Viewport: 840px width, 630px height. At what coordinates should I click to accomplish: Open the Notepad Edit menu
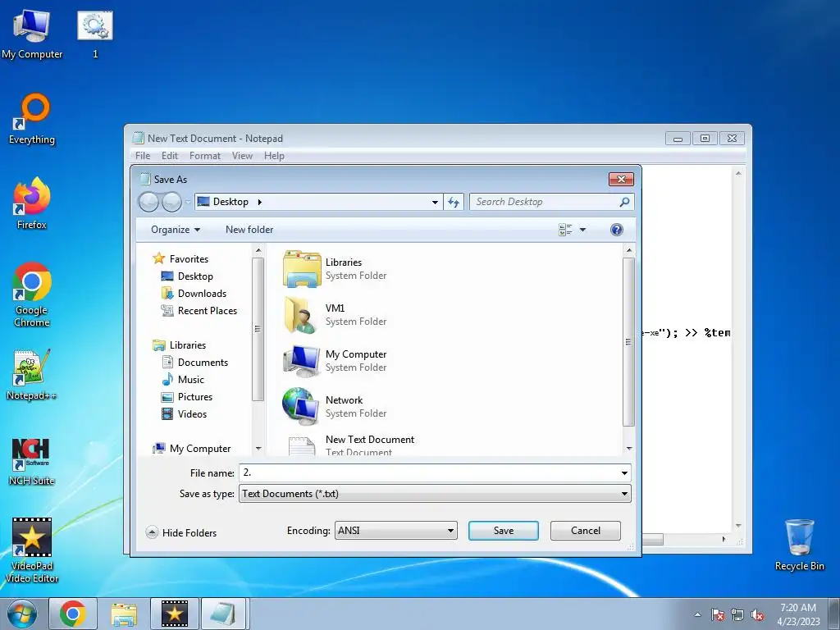tap(170, 156)
